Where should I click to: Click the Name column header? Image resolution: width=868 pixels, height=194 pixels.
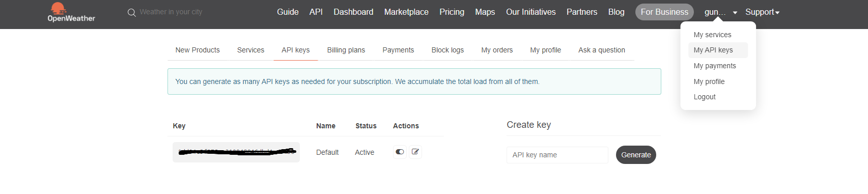326,126
